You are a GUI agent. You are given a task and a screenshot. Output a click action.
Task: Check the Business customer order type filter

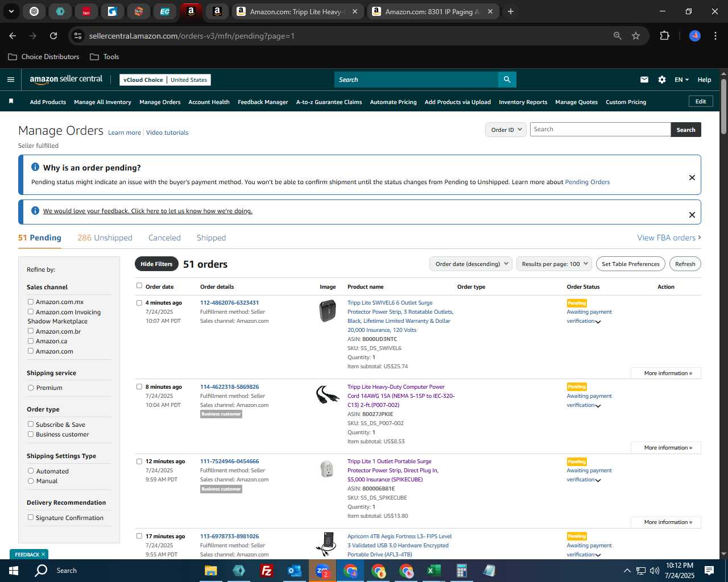31,434
